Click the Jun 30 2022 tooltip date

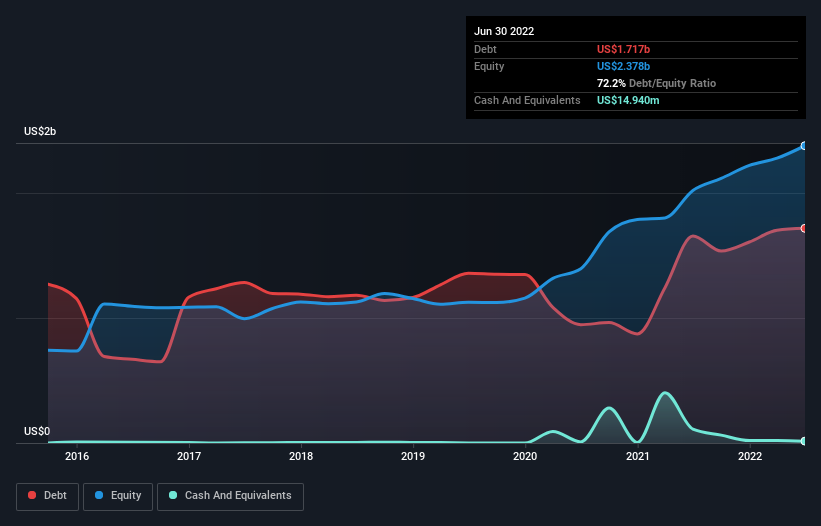[504, 31]
